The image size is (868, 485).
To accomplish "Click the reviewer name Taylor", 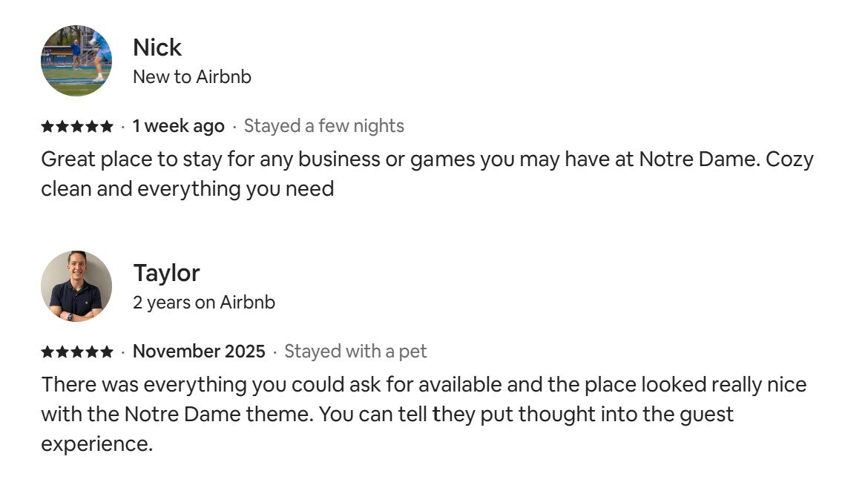I will pos(167,274).
